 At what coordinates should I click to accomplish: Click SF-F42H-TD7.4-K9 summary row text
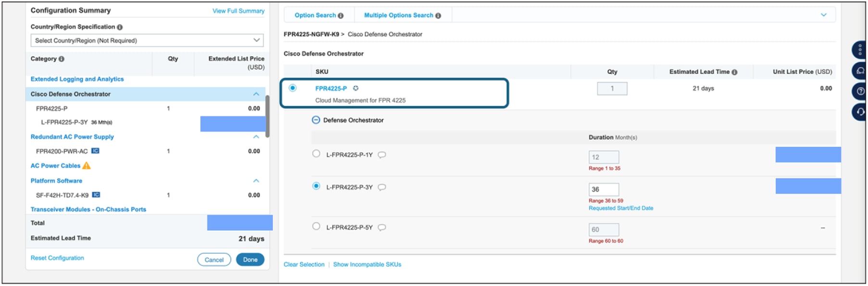click(62, 196)
